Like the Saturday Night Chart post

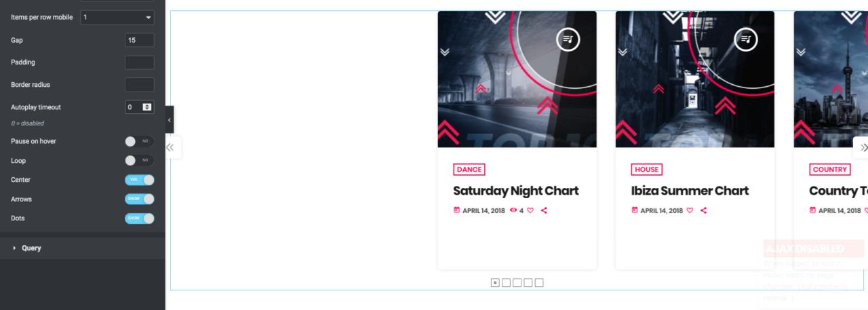[x=530, y=210]
